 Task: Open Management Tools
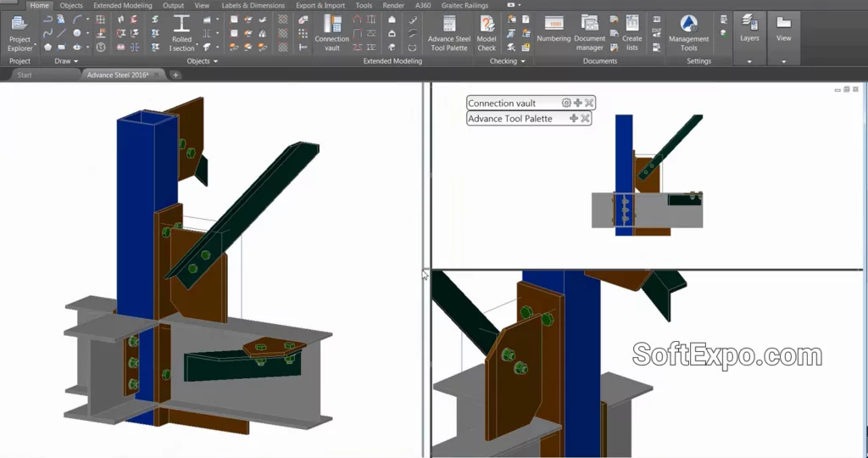coord(688,33)
